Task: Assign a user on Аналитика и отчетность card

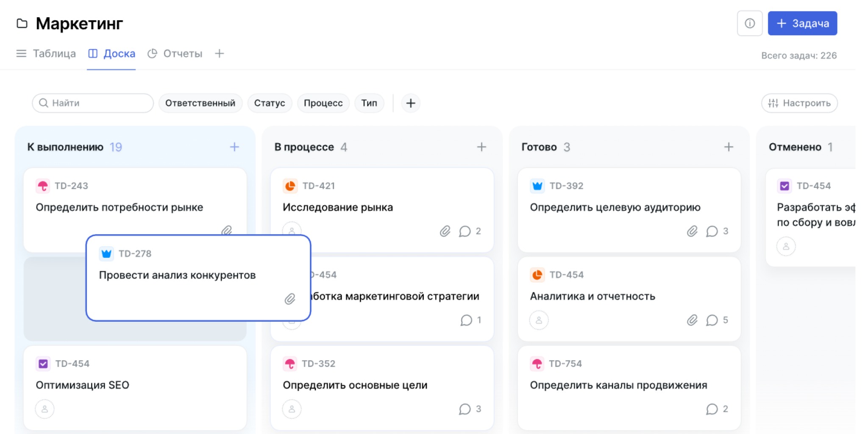Action: point(539,320)
